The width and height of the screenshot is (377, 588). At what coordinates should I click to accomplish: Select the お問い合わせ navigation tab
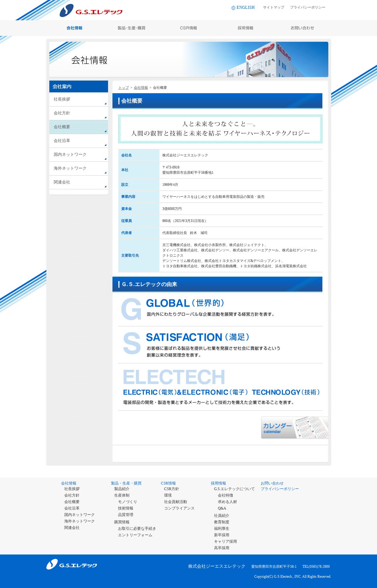(302, 28)
